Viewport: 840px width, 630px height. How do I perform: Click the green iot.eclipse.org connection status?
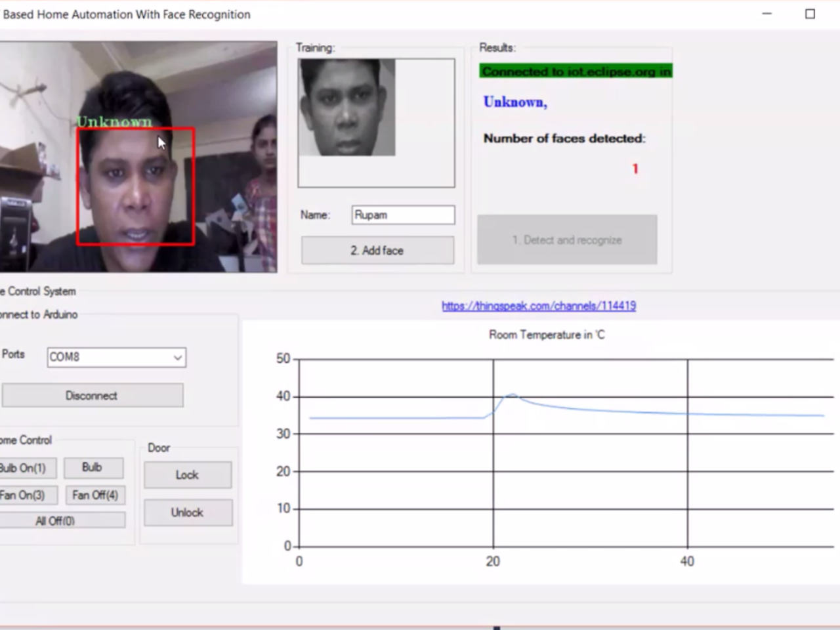coord(576,72)
